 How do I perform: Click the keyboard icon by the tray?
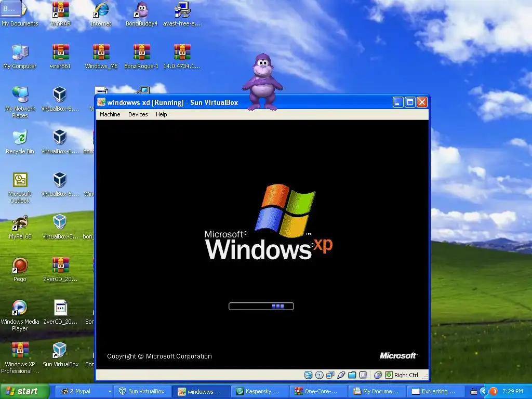pos(474,392)
